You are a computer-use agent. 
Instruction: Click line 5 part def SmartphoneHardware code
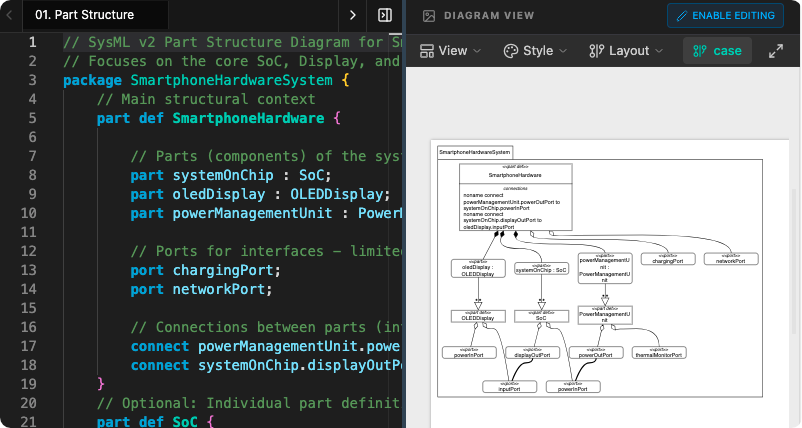click(218, 118)
